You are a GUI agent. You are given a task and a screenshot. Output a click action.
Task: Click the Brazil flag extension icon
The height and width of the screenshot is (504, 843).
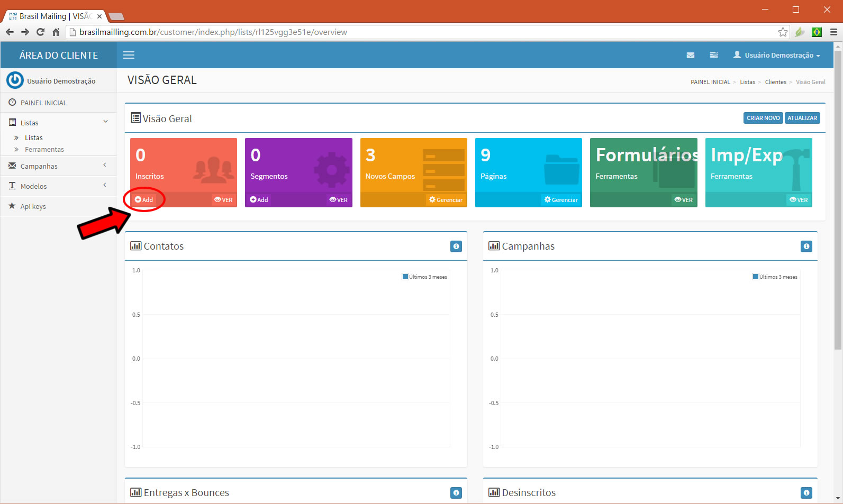point(817,32)
